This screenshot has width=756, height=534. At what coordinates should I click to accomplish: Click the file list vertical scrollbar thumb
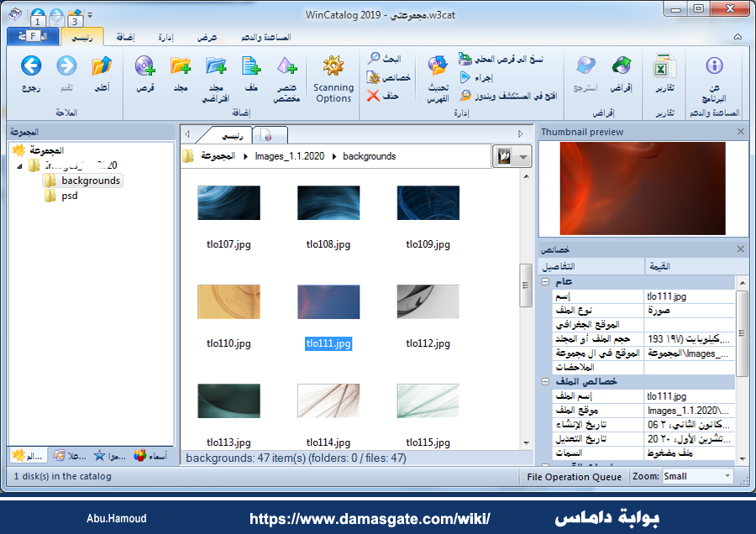(x=526, y=285)
